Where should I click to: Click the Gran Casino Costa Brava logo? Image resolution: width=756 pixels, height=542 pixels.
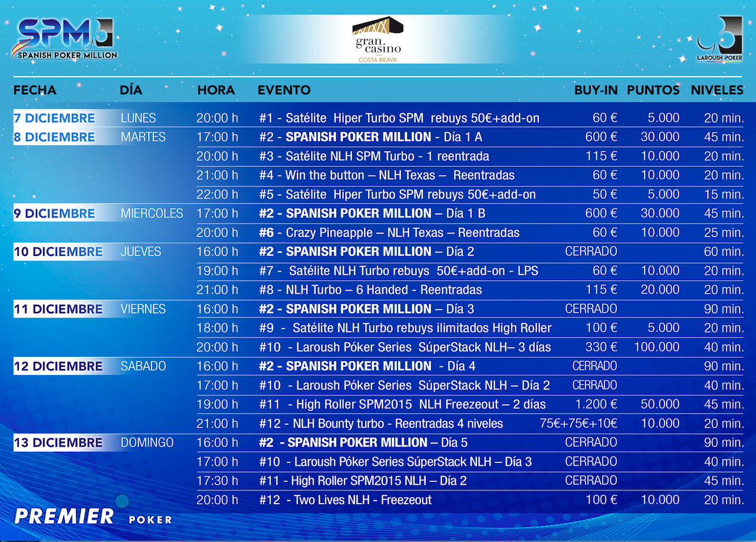(377, 40)
